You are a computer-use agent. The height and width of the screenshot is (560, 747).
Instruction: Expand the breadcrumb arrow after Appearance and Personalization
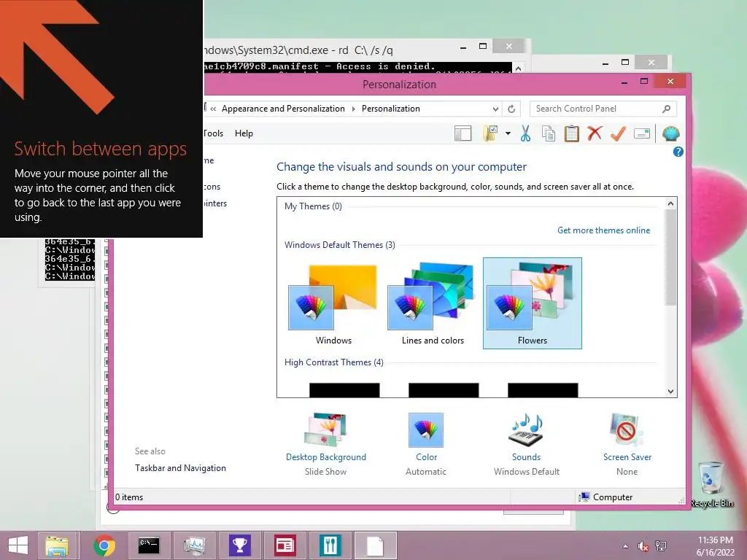(x=354, y=109)
